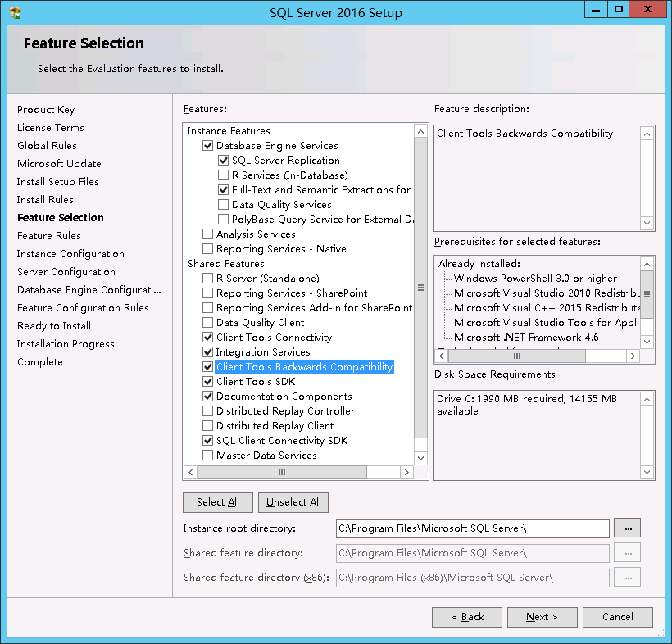Select Product Key step in sidebar
This screenshot has width=672, height=644.
(46, 110)
